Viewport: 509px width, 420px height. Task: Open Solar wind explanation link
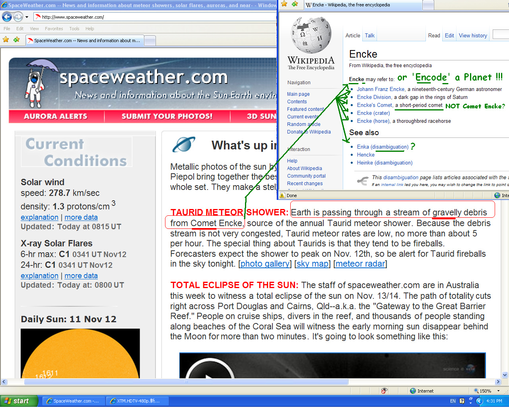tap(39, 217)
